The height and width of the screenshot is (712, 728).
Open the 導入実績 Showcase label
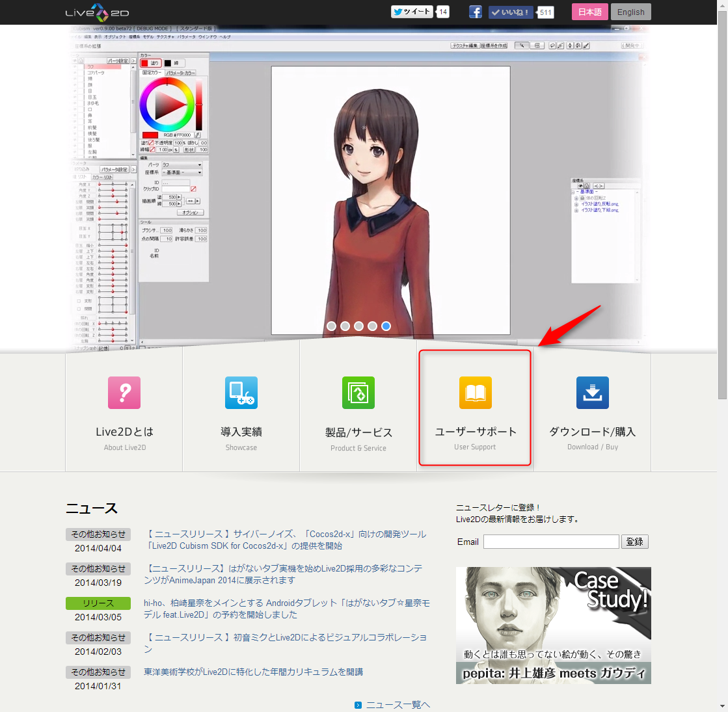(241, 432)
